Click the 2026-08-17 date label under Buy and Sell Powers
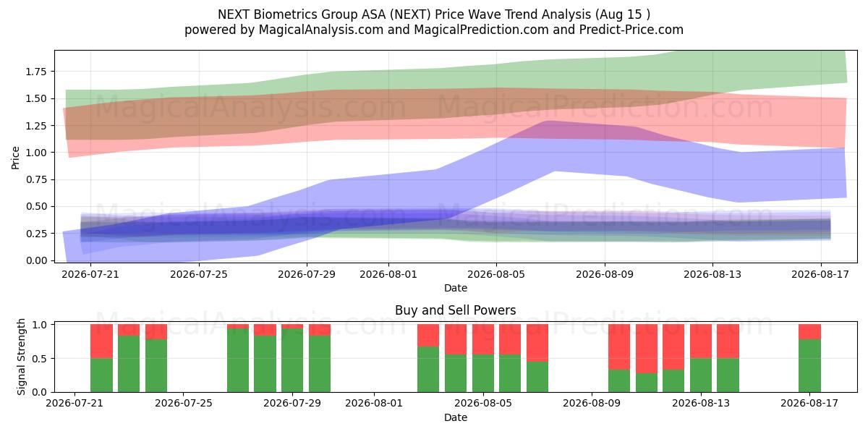868x434 pixels. pos(809,404)
